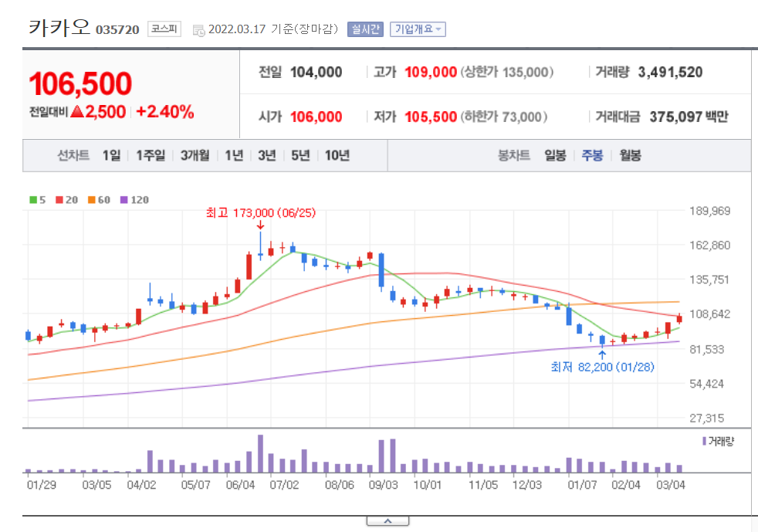Collapse the chart with the bottom chevron
The height and width of the screenshot is (532, 758).
tap(387, 521)
